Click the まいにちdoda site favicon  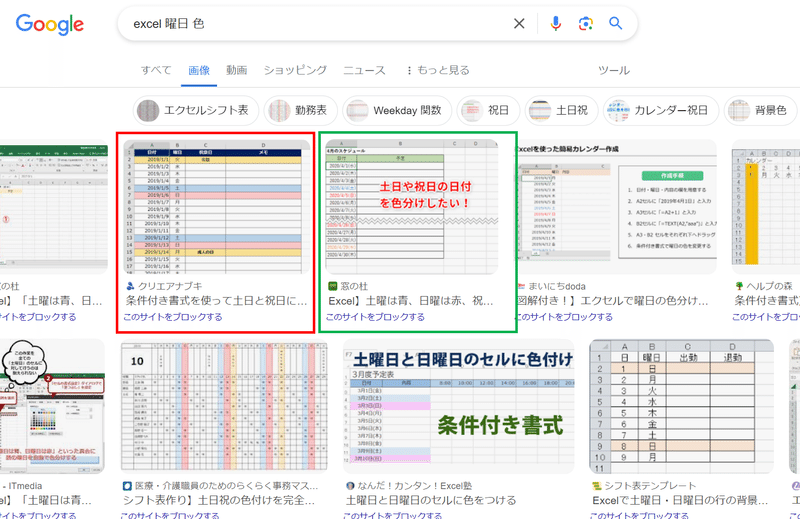click(521, 286)
